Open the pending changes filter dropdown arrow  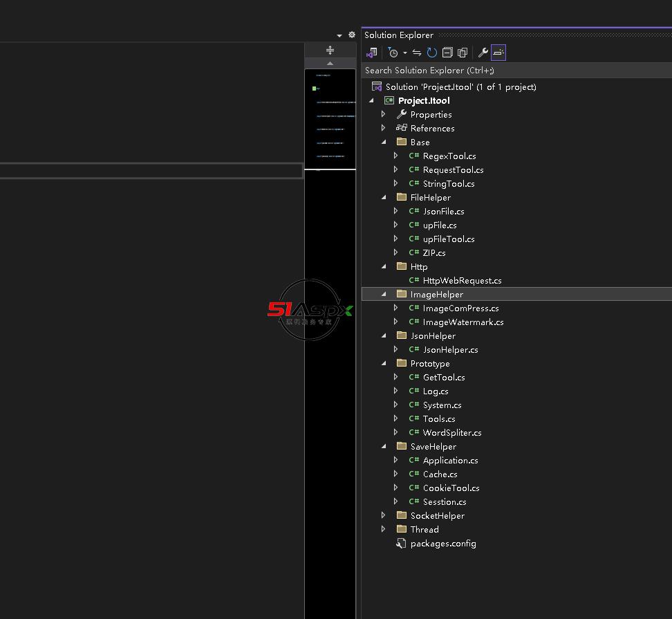tap(404, 53)
